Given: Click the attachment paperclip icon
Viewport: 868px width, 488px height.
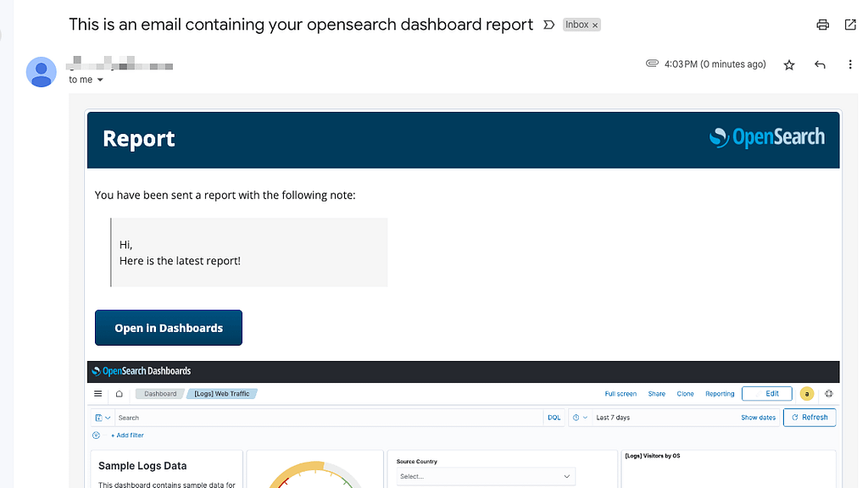Looking at the screenshot, I should [x=652, y=64].
